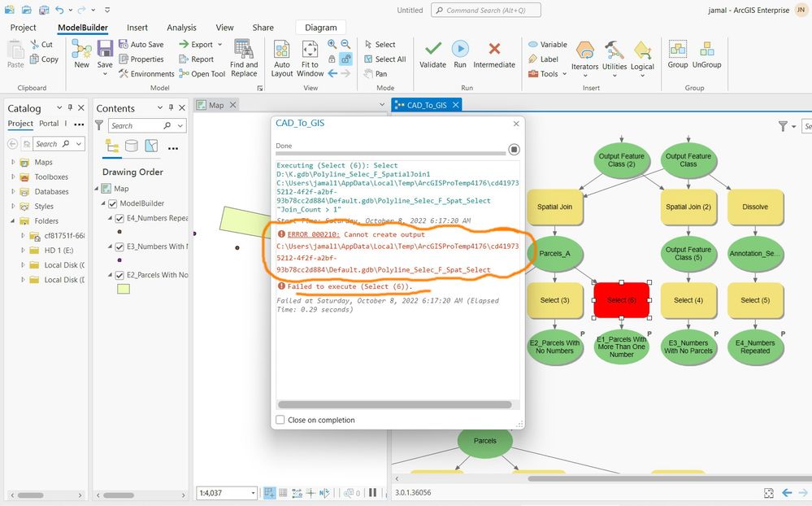The width and height of the screenshot is (812, 506).
Task: Activate the Pan mode
Action: (x=376, y=73)
